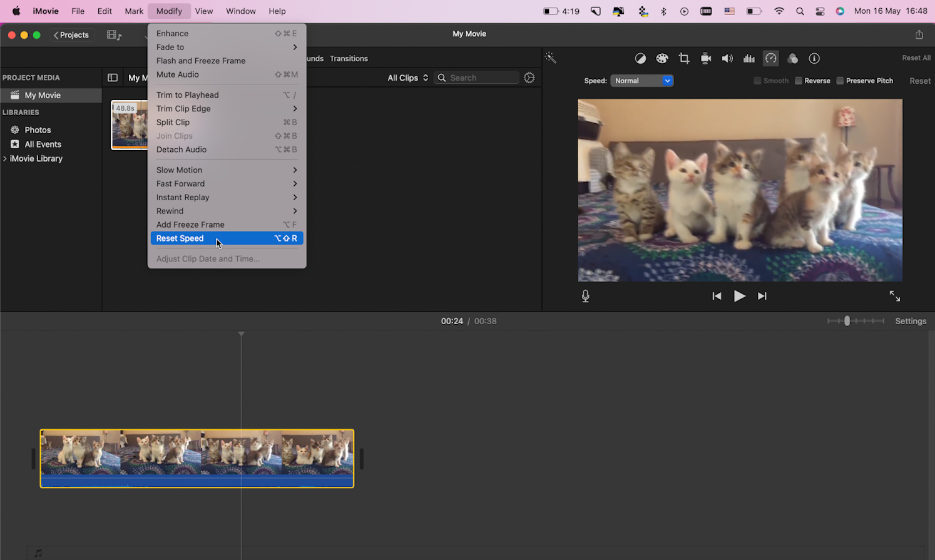Select Split Clip in the Modify menu

tap(173, 122)
